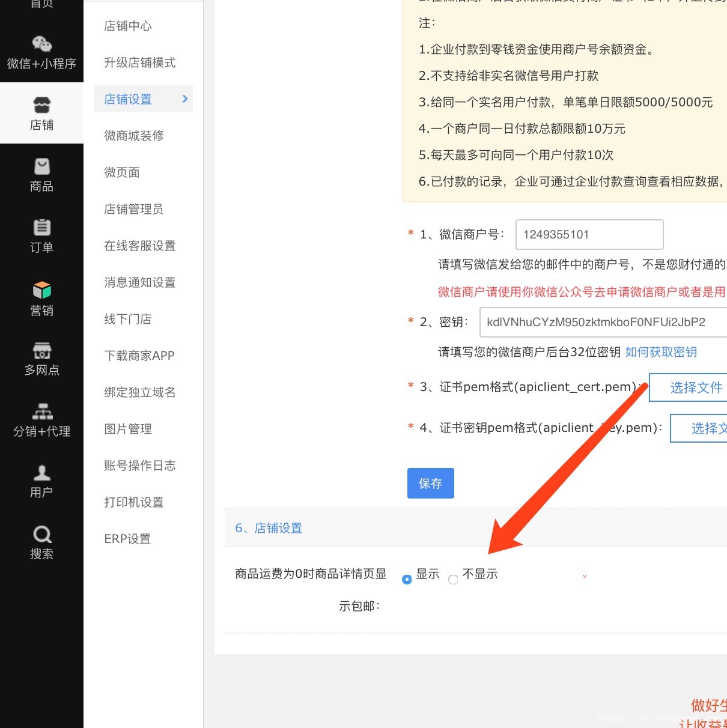The image size is (727, 728).
Task: Open the 如何获取密钥 link
Action: coord(661,352)
